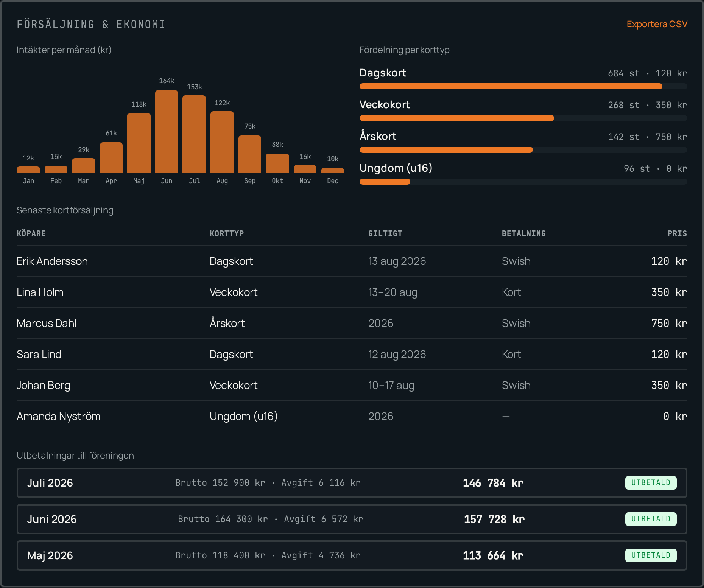Click the Maj revenue bar in chart

(x=139, y=143)
